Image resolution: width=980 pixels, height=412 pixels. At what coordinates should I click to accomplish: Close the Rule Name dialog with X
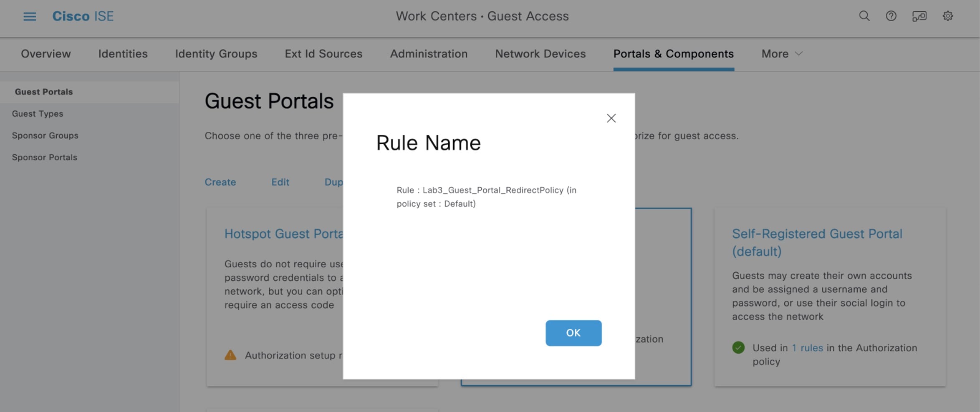(611, 118)
